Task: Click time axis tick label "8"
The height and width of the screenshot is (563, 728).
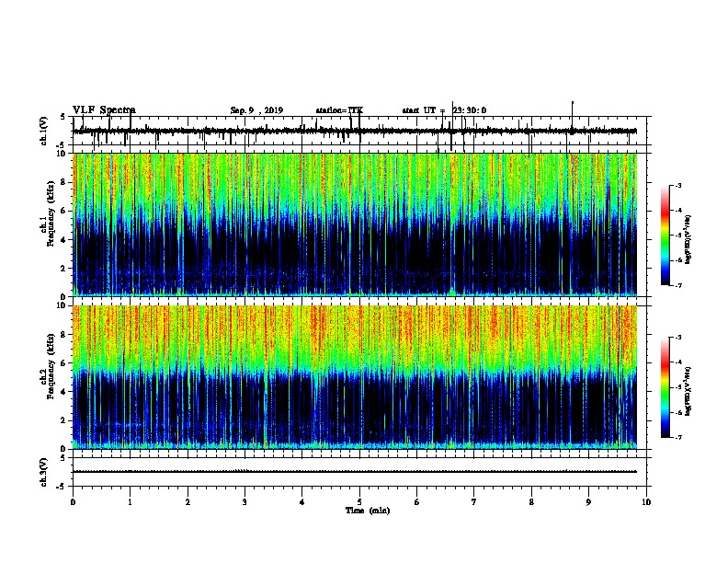Action: (x=531, y=502)
